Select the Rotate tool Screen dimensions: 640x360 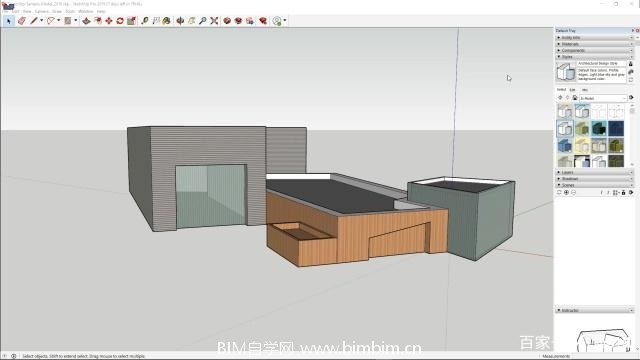[x=120, y=20]
